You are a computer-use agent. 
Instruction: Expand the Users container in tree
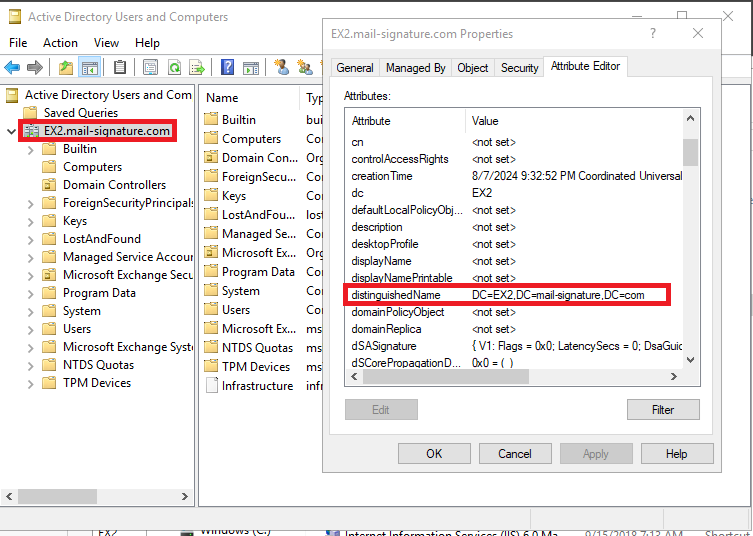pos(31,329)
